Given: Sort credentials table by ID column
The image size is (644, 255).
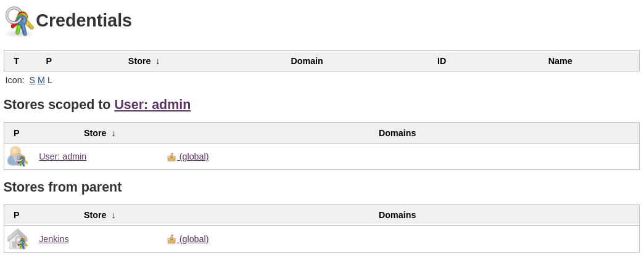Looking at the screenshot, I should [442, 61].
